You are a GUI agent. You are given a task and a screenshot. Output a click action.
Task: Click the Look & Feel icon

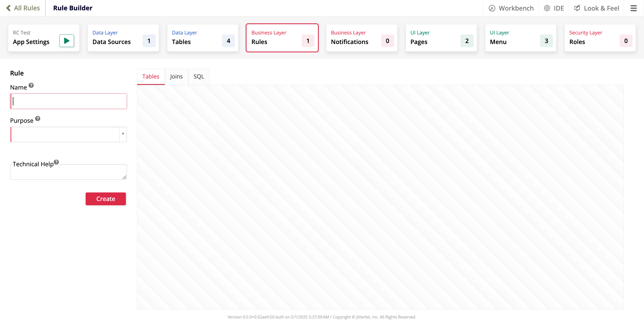577,8
